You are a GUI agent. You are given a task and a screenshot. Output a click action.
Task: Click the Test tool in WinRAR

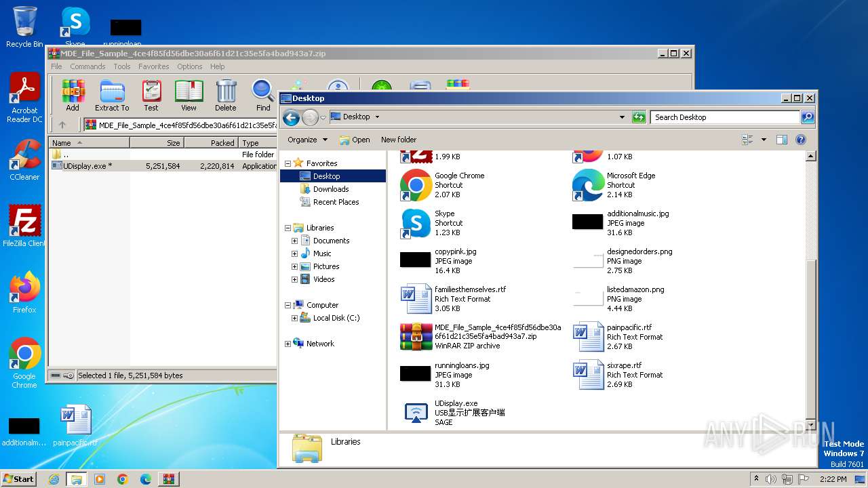151,96
